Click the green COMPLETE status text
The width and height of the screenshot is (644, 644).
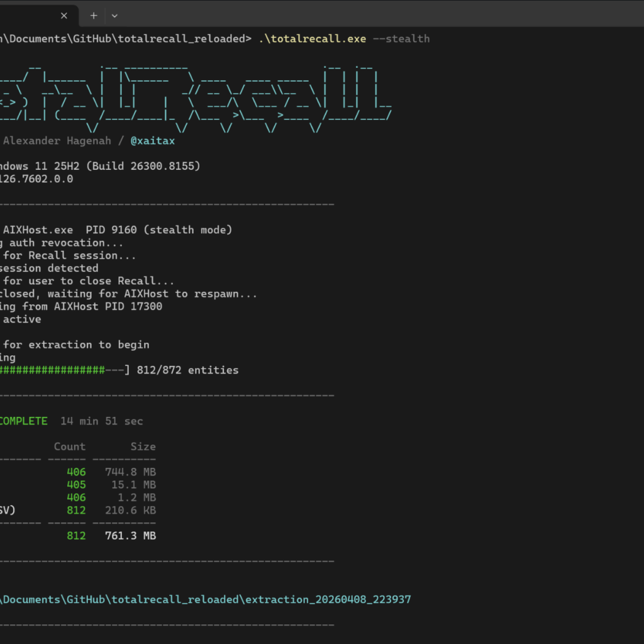point(24,421)
